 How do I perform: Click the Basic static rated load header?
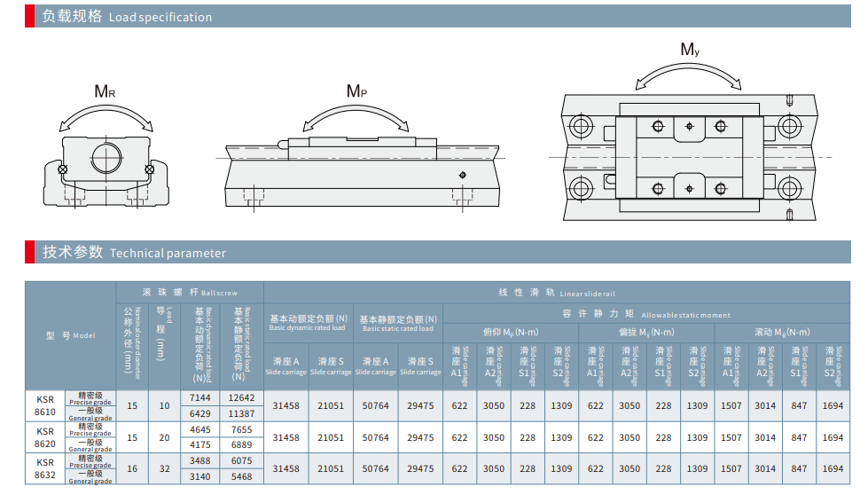tap(397, 323)
